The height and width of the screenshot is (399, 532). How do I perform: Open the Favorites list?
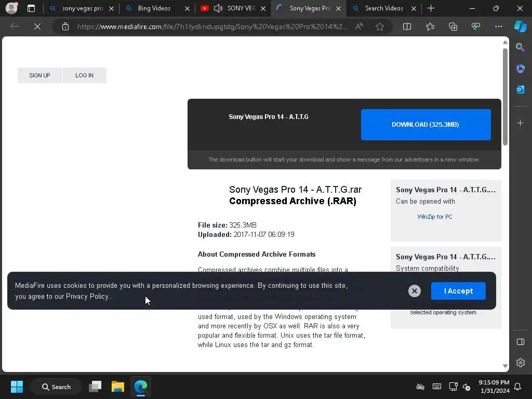430,26
